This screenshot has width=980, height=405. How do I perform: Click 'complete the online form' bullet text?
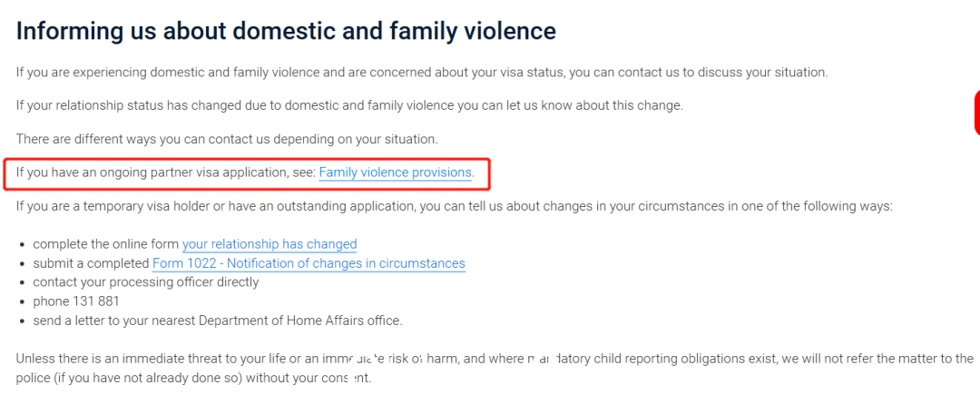coord(106,244)
